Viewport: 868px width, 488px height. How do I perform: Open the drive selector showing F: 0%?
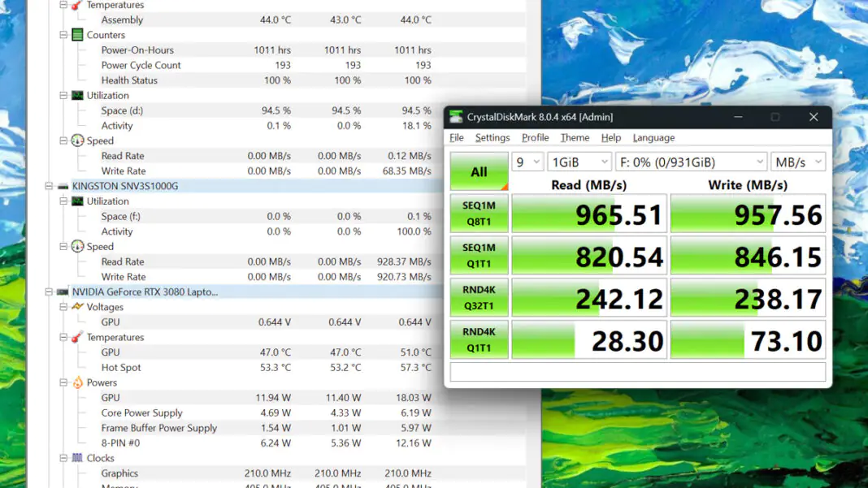(x=691, y=162)
